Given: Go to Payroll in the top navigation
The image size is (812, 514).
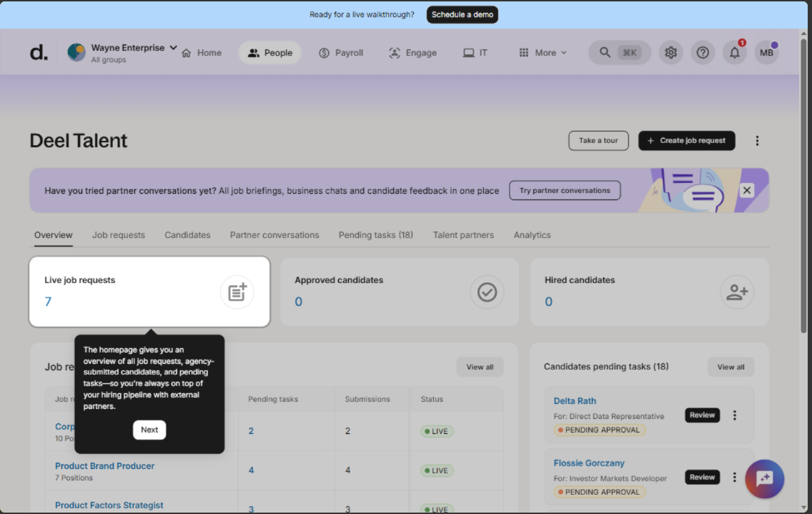Looking at the screenshot, I should pyautogui.click(x=341, y=53).
